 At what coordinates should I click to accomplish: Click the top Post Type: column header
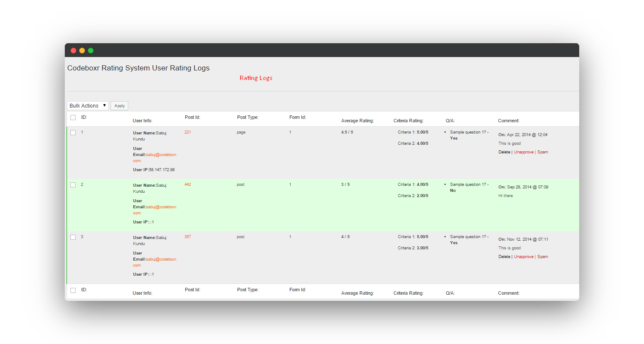point(248,117)
